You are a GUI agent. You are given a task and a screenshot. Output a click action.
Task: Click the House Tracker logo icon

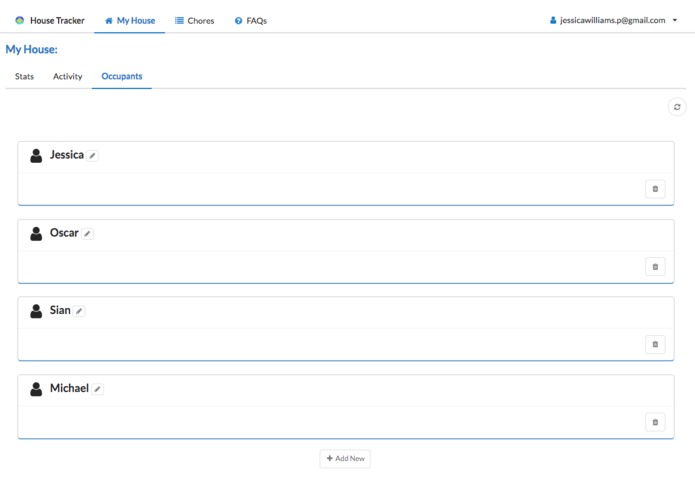[20, 20]
